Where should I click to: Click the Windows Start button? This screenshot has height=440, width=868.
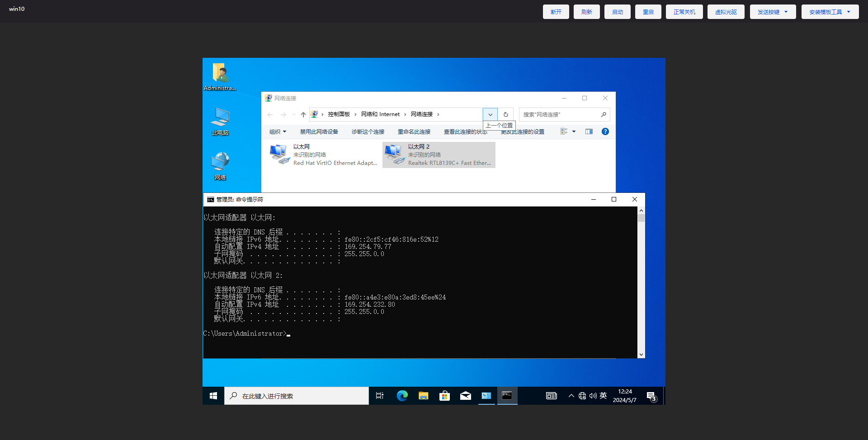point(213,396)
